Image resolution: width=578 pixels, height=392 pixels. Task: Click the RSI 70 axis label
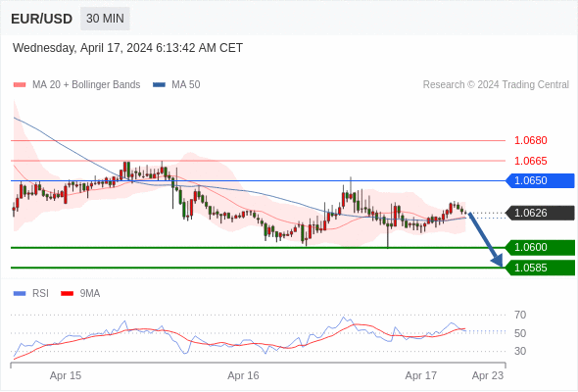pos(520,315)
